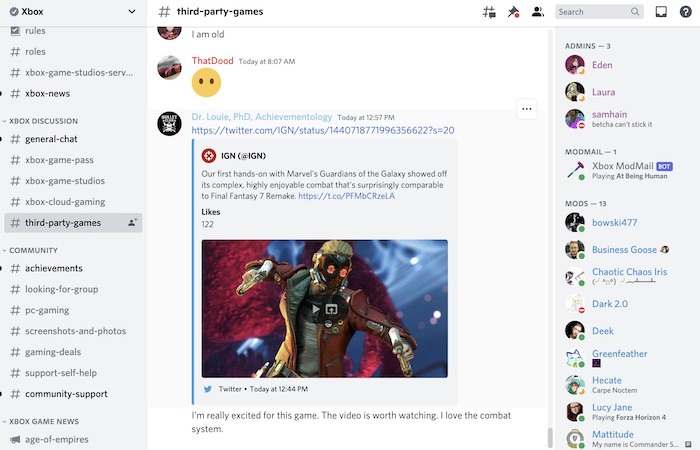700x450 pixels.
Task: Click the IGN red avatar icon
Action: pos(208,156)
